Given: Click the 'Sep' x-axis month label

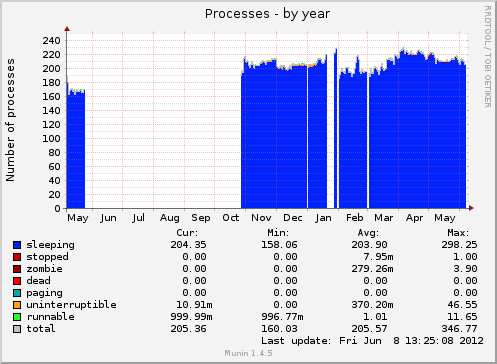Looking at the screenshot, I should pyautogui.click(x=200, y=219).
